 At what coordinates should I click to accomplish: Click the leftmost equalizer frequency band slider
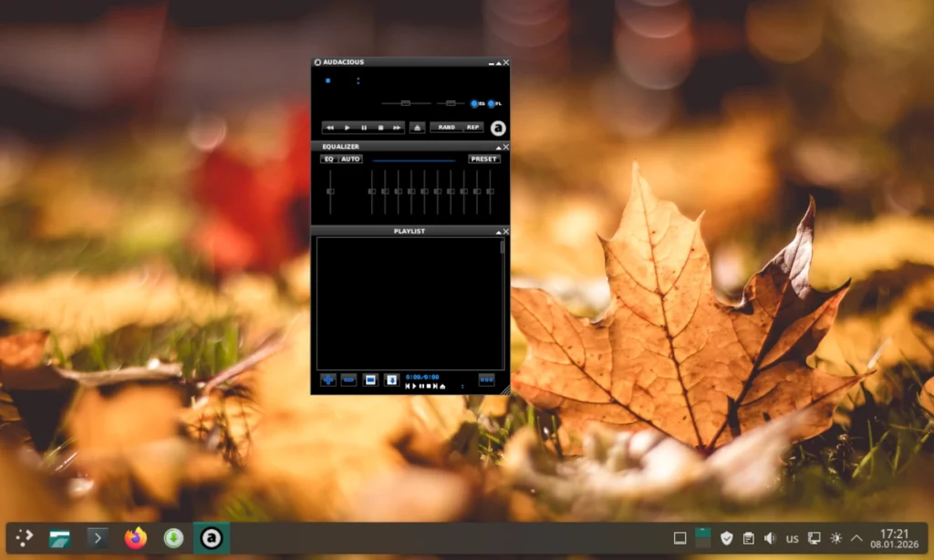[372, 192]
